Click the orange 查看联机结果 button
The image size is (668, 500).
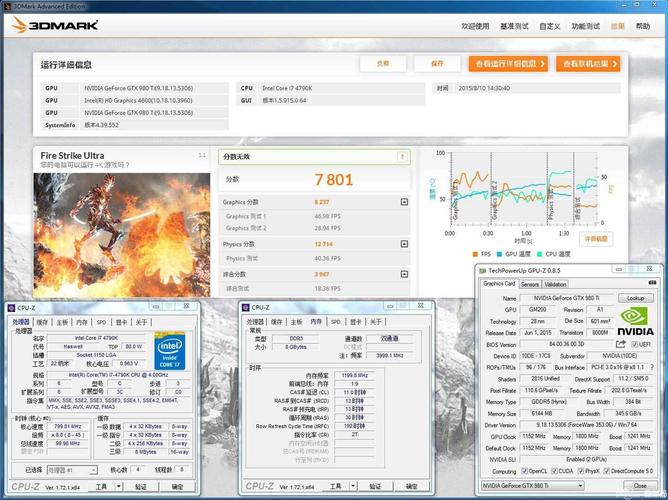pyautogui.click(x=588, y=64)
